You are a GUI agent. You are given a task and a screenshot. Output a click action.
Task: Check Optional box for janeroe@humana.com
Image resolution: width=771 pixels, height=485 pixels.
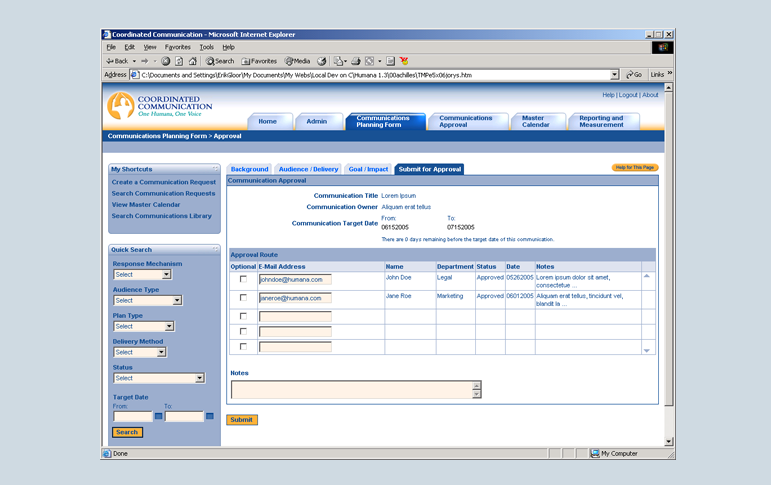243,298
